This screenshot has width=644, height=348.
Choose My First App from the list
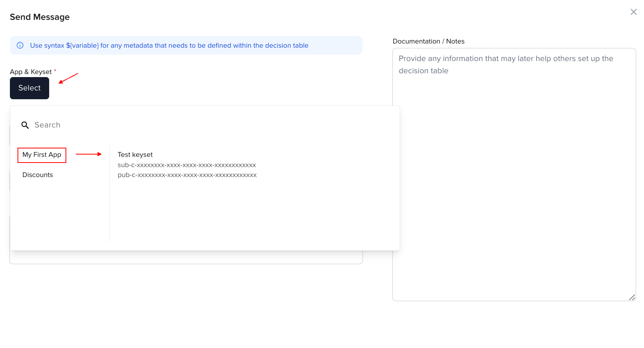pyautogui.click(x=42, y=155)
